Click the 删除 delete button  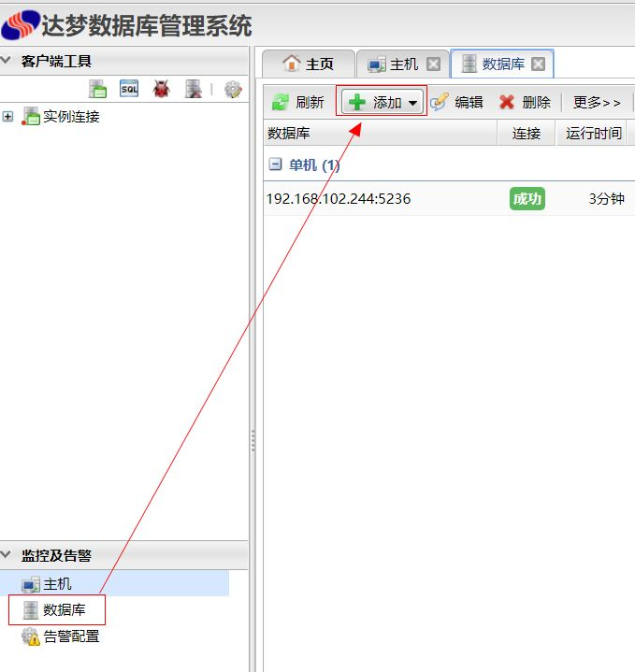pyautogui.click(x=526, y=102)
